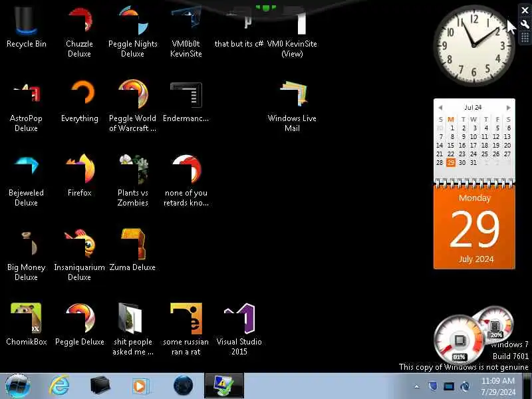532x399 pixels.
Task: Open clock gadget options wrench
Action: [x=525, y=24]
